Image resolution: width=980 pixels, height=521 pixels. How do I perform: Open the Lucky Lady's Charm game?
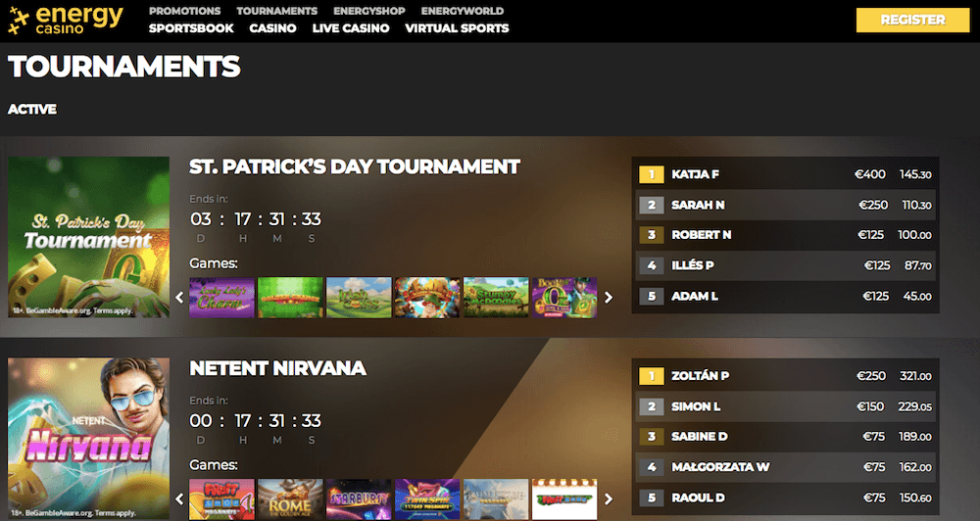[x=221, y=298]
